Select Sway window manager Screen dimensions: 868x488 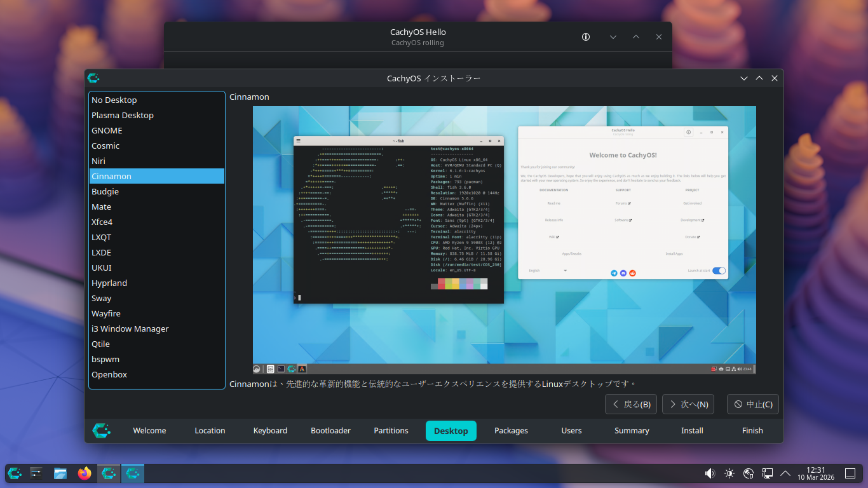click(157, 298)
